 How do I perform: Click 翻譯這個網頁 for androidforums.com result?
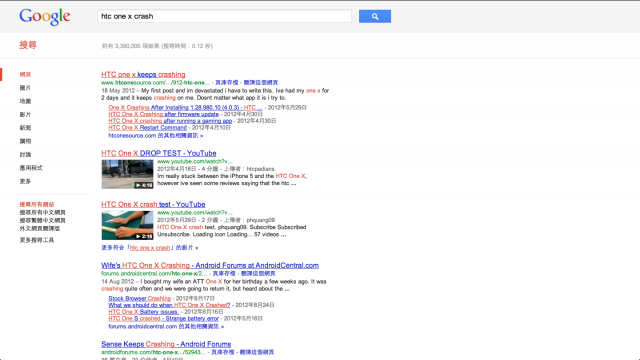(x=257, y=352)
